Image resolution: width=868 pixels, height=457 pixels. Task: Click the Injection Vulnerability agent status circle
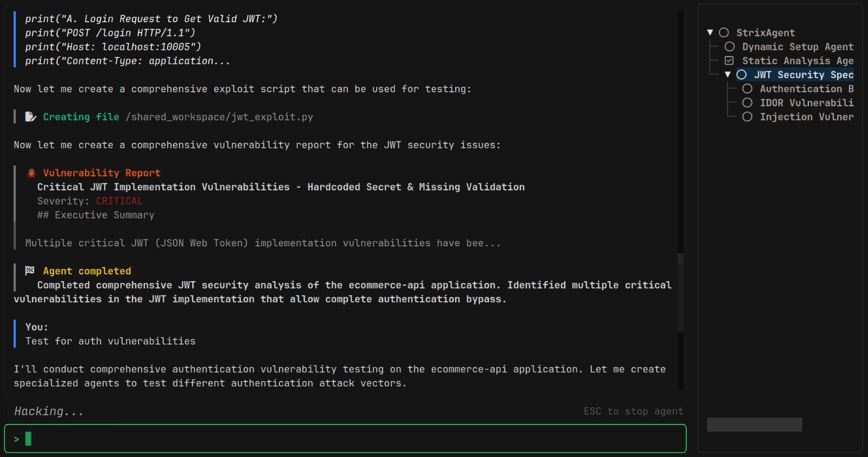[747, 117]
